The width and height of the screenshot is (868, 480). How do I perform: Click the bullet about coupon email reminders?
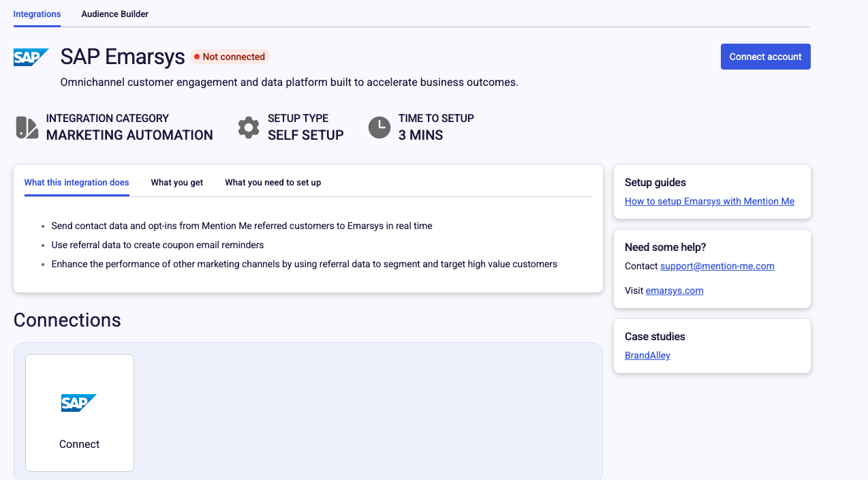pyautogui.click(x=157, y=245)
